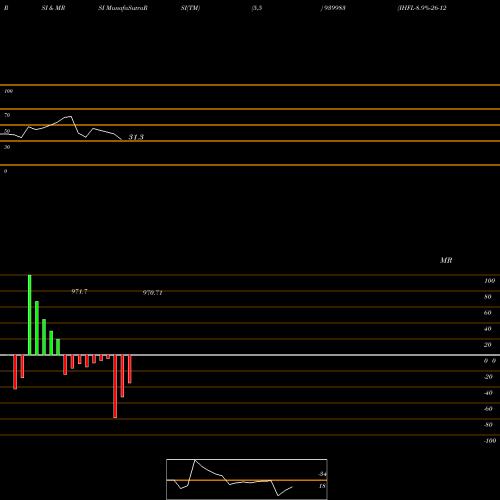Click the tallest green MR histogram bar
The width and height of the screenshot is (500, 500).
[30, 315]
